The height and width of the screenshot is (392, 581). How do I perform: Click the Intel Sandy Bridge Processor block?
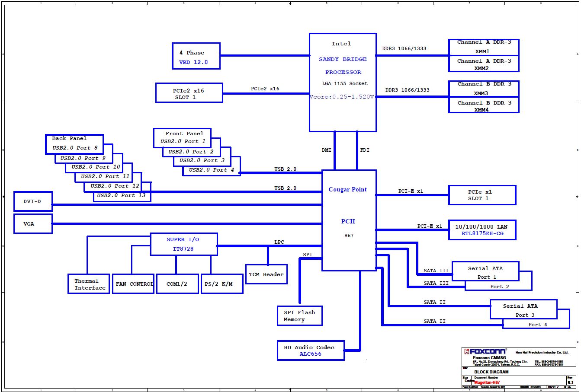[343, 82]
